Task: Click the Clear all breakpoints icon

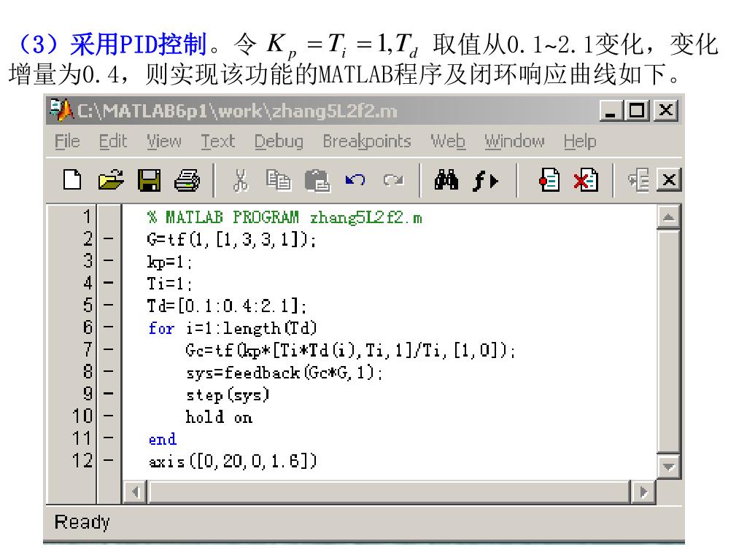Action: pos(586,180)
